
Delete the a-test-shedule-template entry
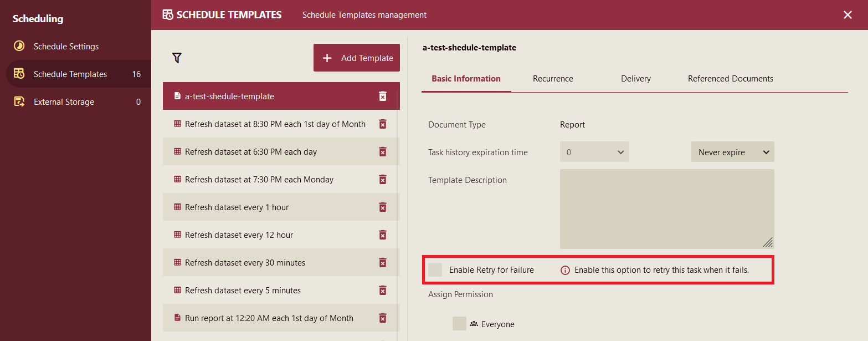(x=382, y=96)
